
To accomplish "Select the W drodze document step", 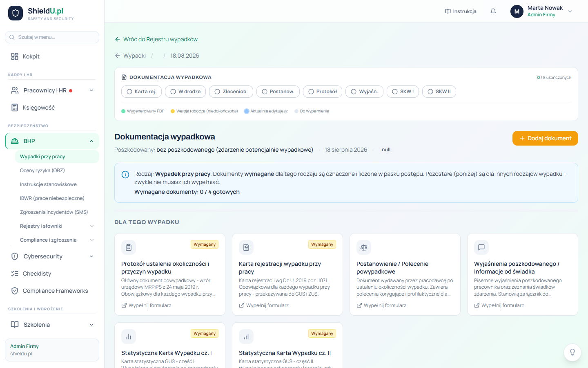I will [x=185, y=92].
